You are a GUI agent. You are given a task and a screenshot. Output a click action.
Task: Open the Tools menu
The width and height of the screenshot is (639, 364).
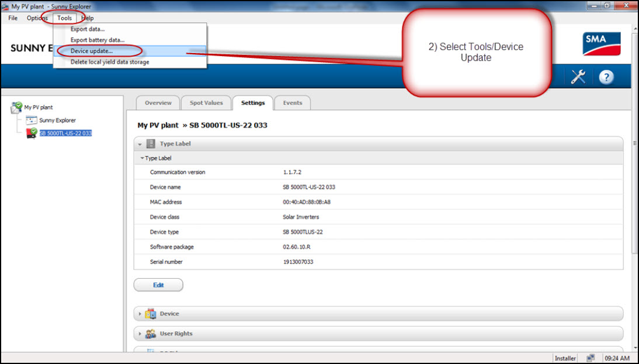click(64, 18)
